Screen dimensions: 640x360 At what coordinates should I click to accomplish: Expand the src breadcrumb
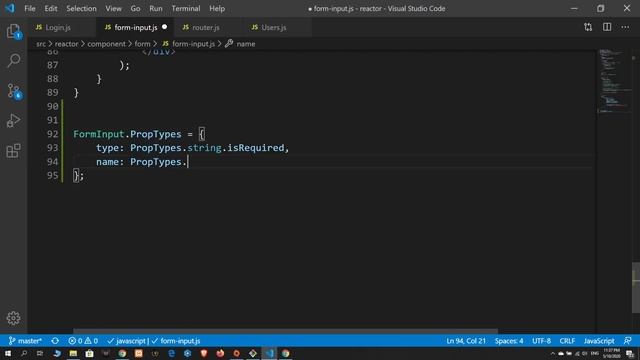click(41, 44)
